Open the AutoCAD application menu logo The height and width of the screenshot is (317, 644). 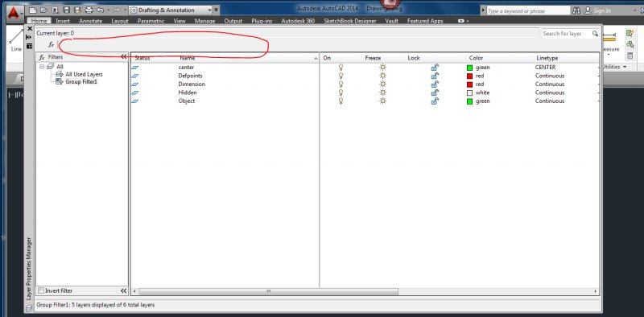[x=14, y=13]
